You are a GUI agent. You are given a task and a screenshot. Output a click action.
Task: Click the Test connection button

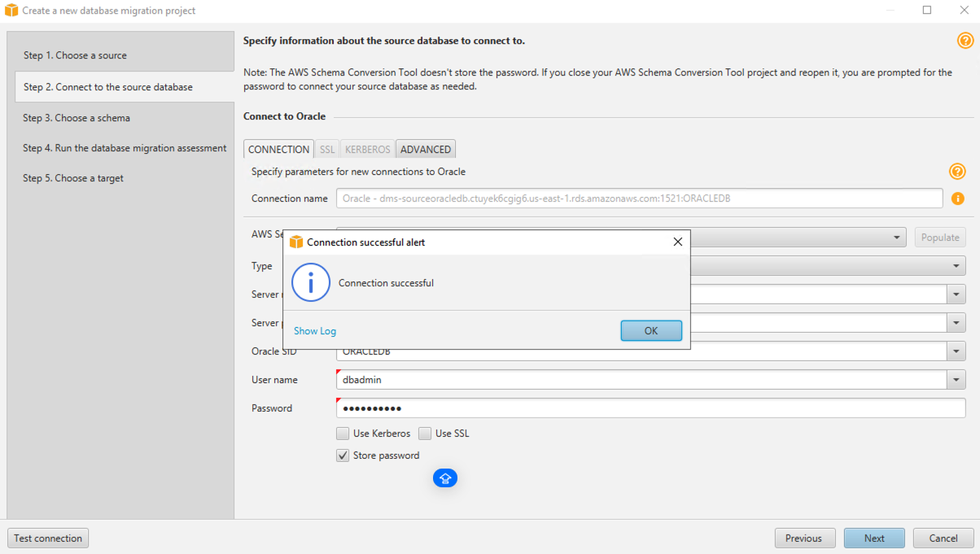[x=48, y=539]
